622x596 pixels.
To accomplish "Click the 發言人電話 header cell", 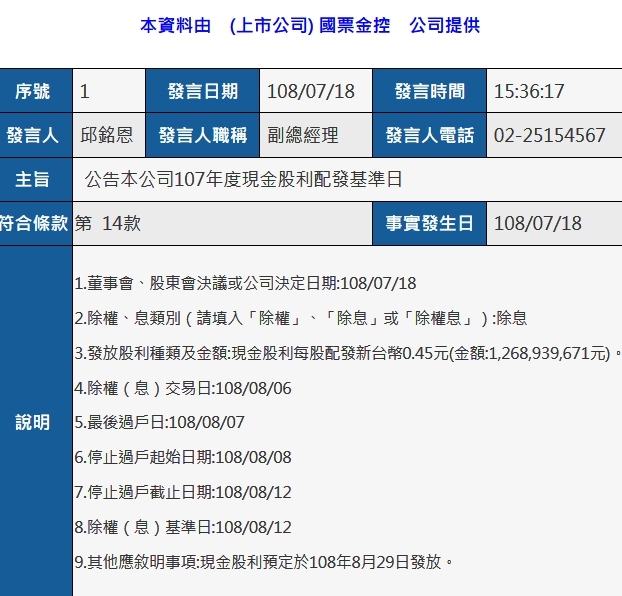I will 429,135.
